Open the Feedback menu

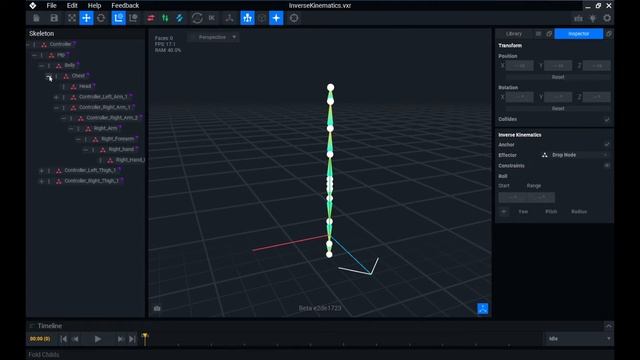(x=125, y=6)
